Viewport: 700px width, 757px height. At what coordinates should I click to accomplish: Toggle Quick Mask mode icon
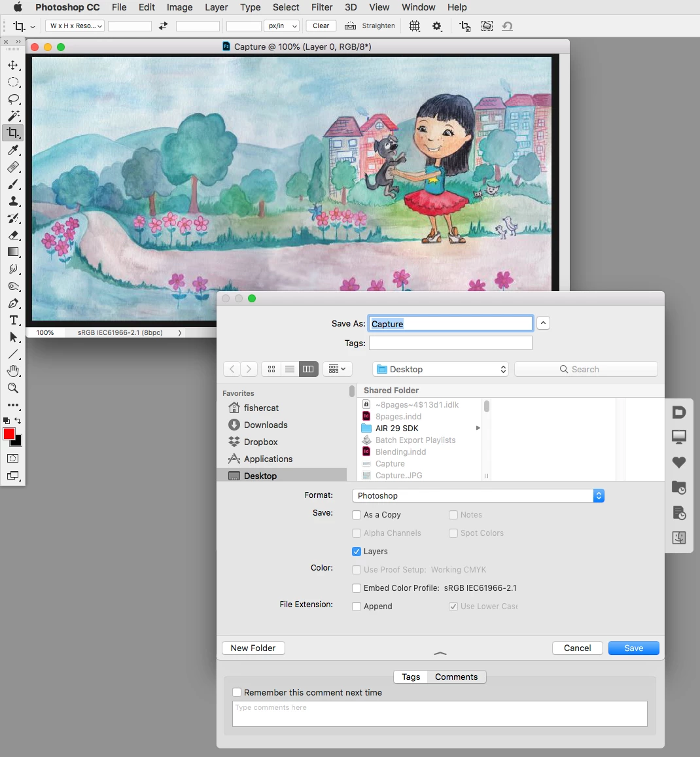12,458
